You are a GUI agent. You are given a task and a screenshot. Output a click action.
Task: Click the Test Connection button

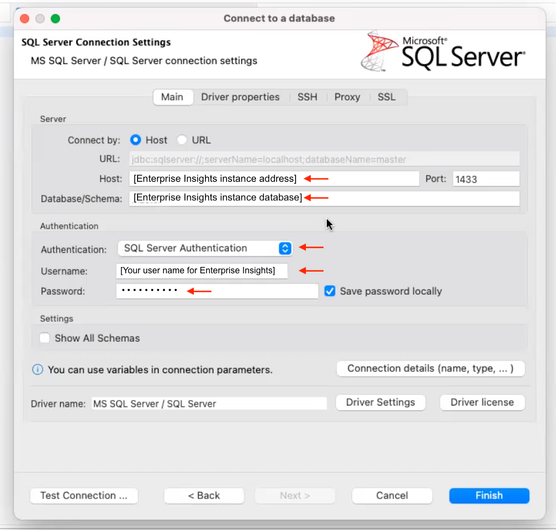84,495
